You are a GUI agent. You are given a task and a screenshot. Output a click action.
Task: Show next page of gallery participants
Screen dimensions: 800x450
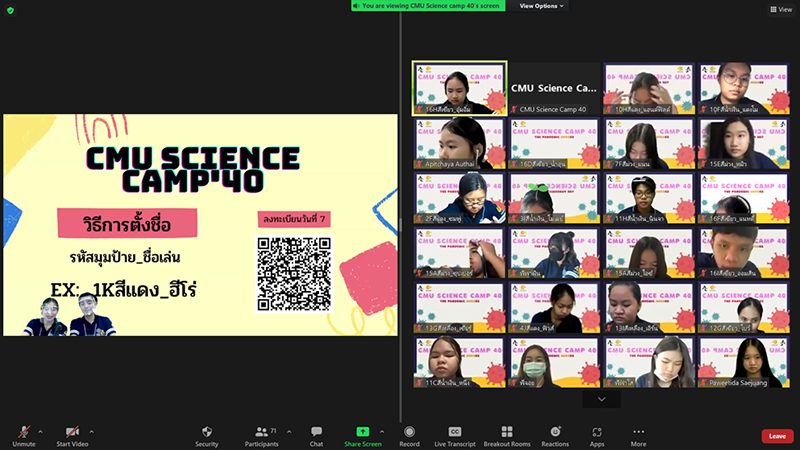tap(601, 399)
